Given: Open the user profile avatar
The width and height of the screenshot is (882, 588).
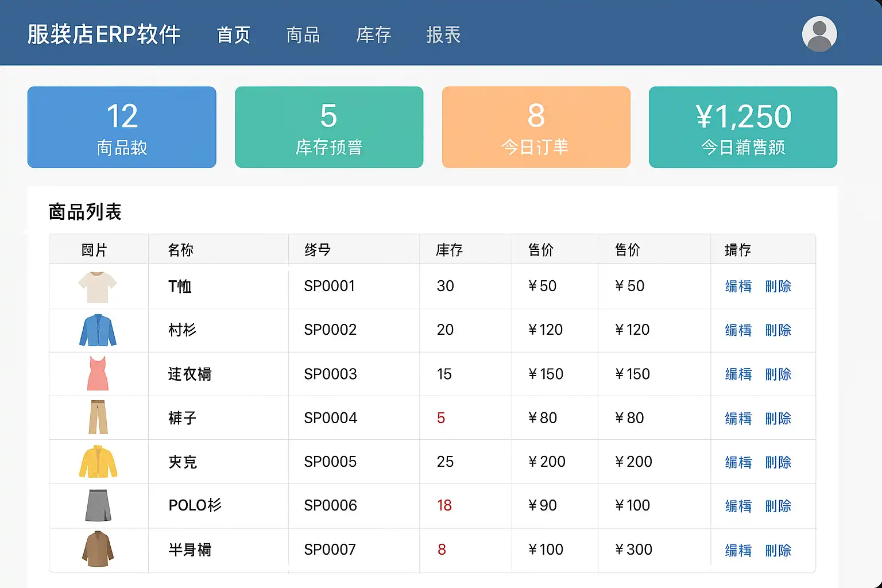Looking at the screenshot, I should [x=819, y=34].
